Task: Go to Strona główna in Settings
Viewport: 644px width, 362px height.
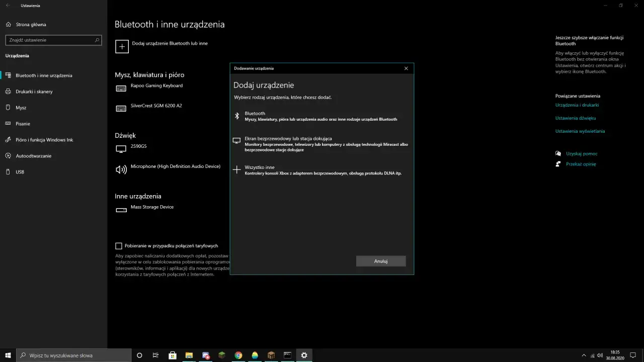Action: (x=30, y=24)
